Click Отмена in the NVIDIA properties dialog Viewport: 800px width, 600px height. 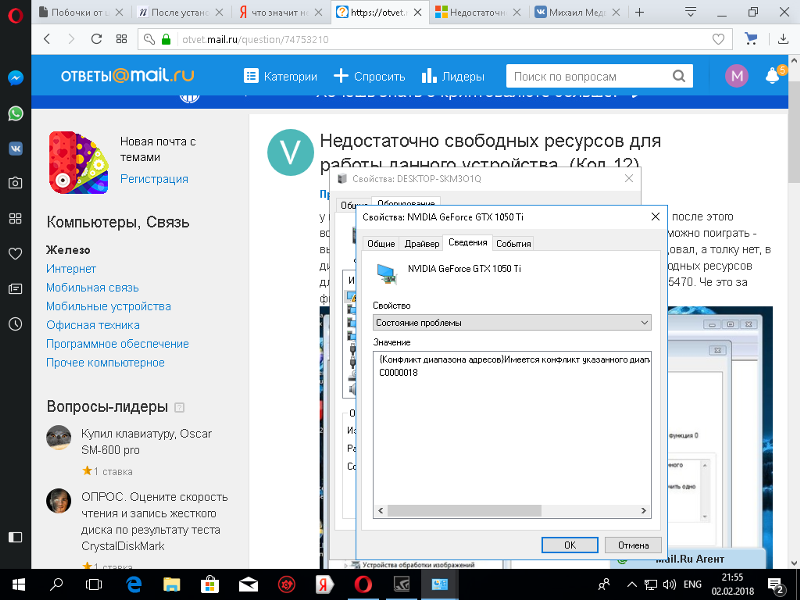(x=633, y=545)
